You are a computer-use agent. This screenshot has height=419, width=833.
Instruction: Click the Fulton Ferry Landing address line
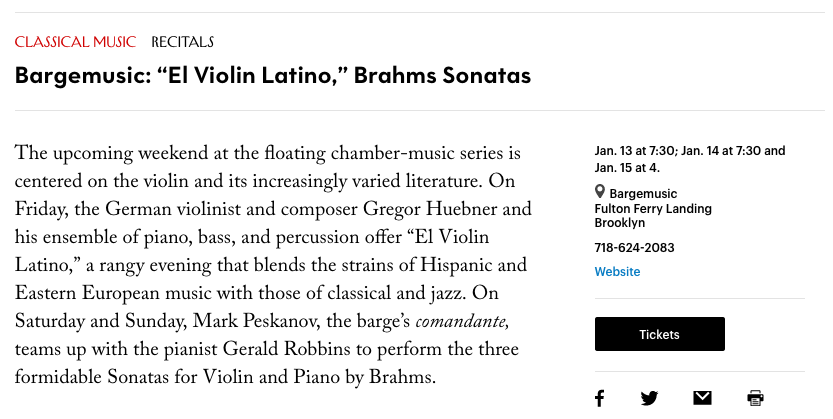(x=653, y=209)
